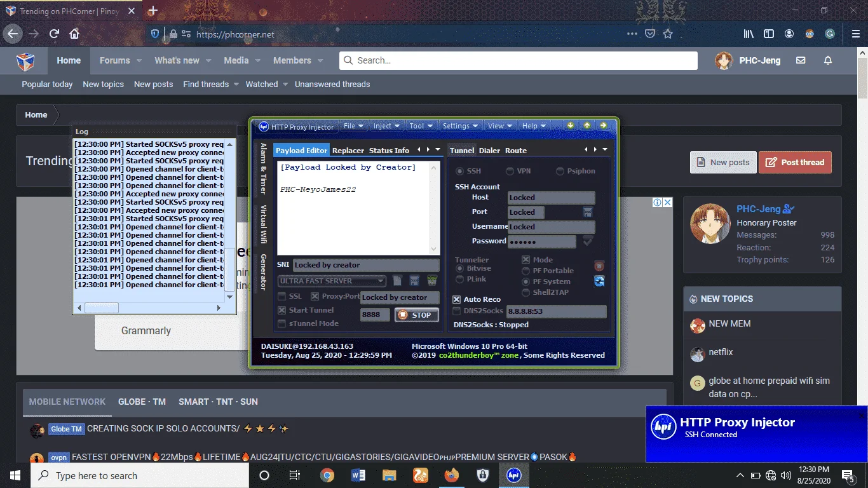Switch to the Route tab
Screen dimensions: 868x488
(x=516, y=151)
